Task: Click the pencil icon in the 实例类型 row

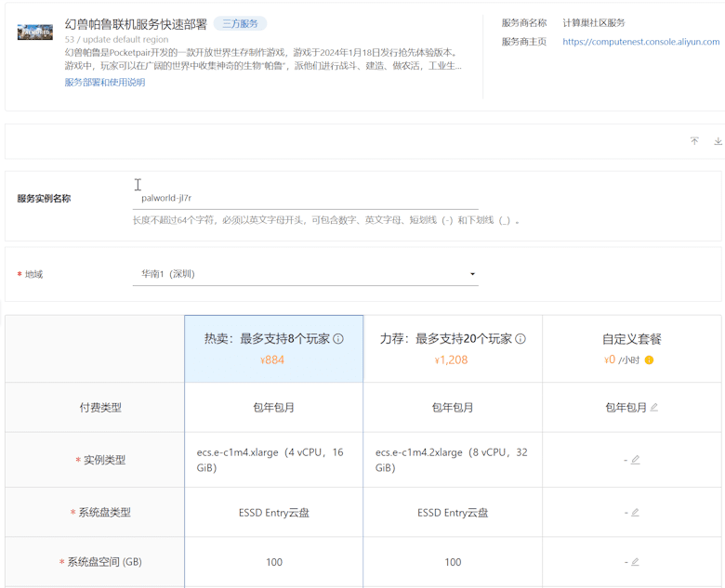Action: pos(635,460)
